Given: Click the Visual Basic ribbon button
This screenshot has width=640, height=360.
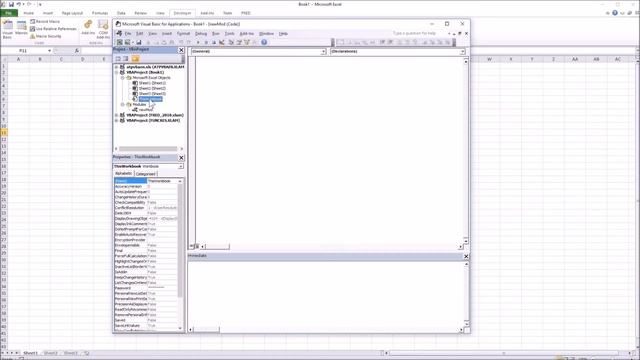Looking at the screenshot, I should click(x=8, y=29).
